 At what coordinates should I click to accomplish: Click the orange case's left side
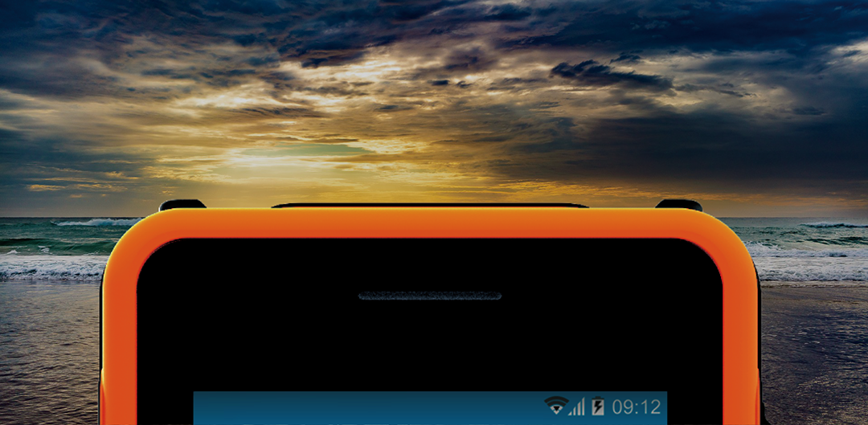tap(118, 337)
